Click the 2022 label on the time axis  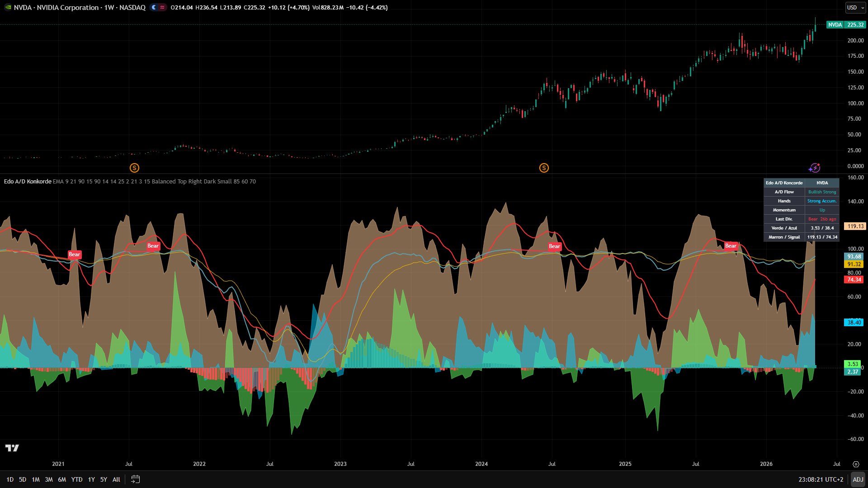coord(199,464)
